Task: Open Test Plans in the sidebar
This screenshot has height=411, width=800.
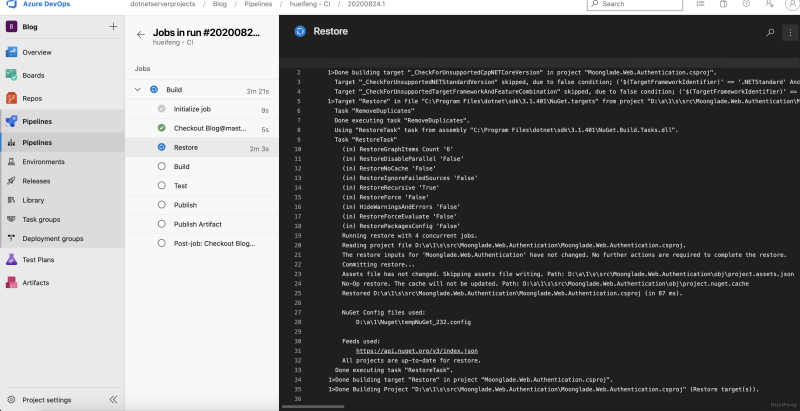Action: (x=38, y=260)
